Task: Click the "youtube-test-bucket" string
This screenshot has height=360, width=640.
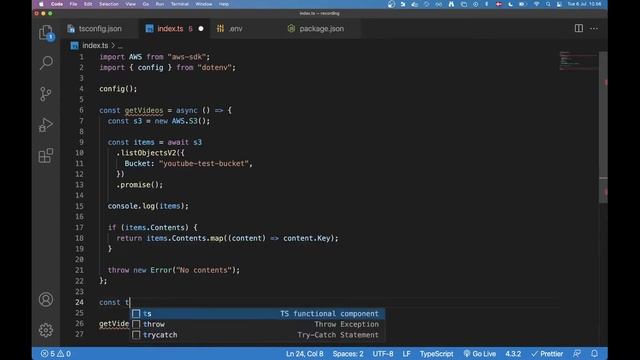Action: 204,163
